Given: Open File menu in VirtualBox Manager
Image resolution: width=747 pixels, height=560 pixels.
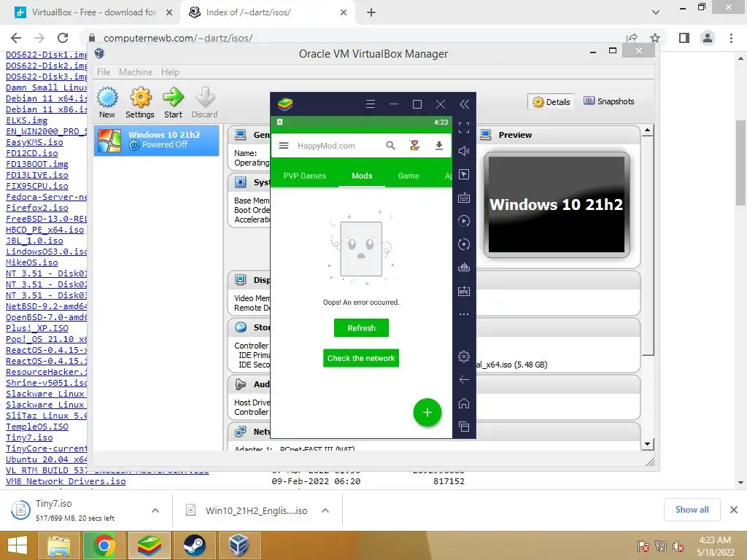Looking at the screenshot, I should (104, 72).
